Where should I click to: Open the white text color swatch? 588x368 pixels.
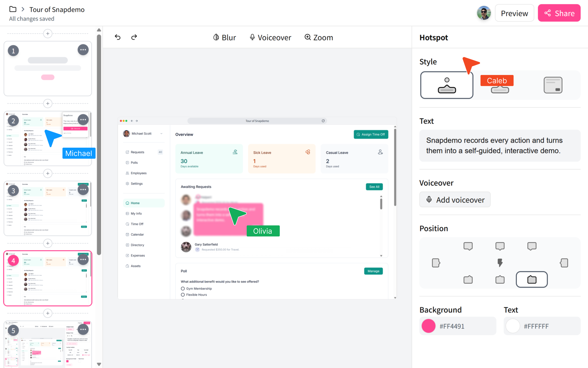(513, 326)
